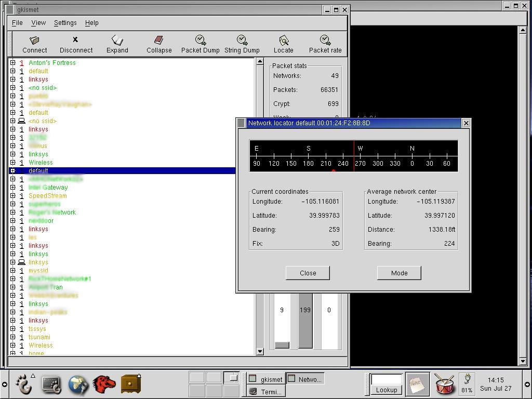Open the String Dump tool
Viewport: 532px width, 399px height.
tap(242, 44)
